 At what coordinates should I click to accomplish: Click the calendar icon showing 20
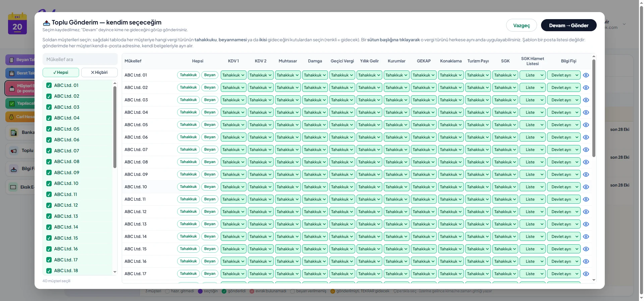tap(17, 24)
